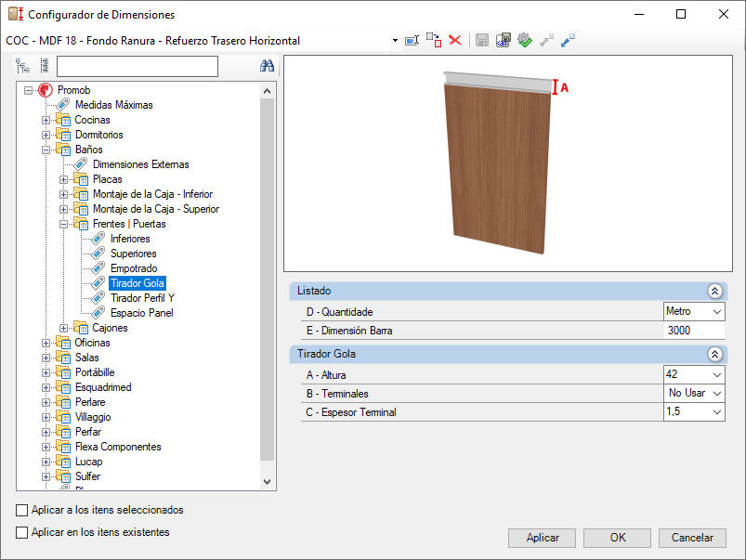Select Empotrado tree item
Screen dimensions: 746x560
tap(134, 267)
